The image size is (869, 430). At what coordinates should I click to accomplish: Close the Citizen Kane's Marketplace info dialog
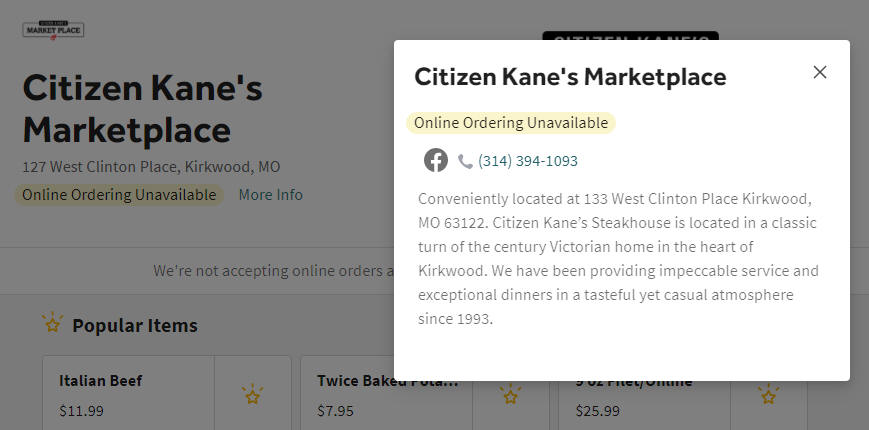tap(820, 72)
